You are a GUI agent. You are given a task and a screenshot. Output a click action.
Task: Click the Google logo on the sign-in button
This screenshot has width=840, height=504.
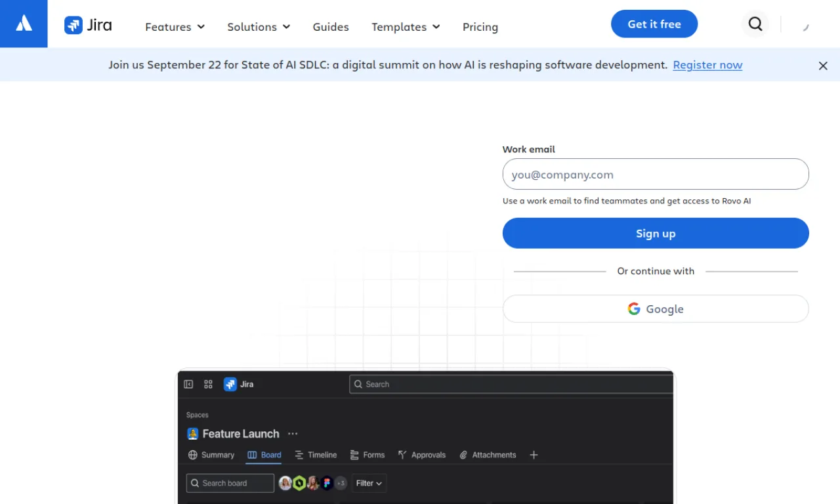(634, 308)
